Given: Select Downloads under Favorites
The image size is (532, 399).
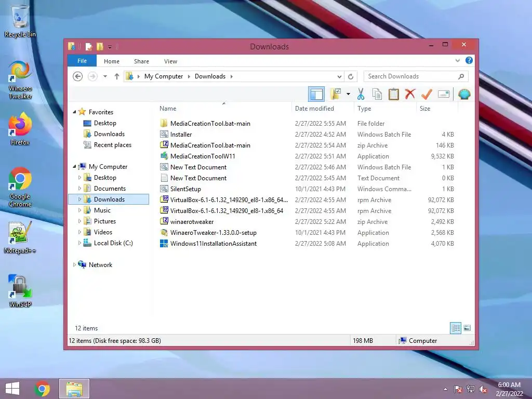Looking at the screenshot, I should pos(109,134).
